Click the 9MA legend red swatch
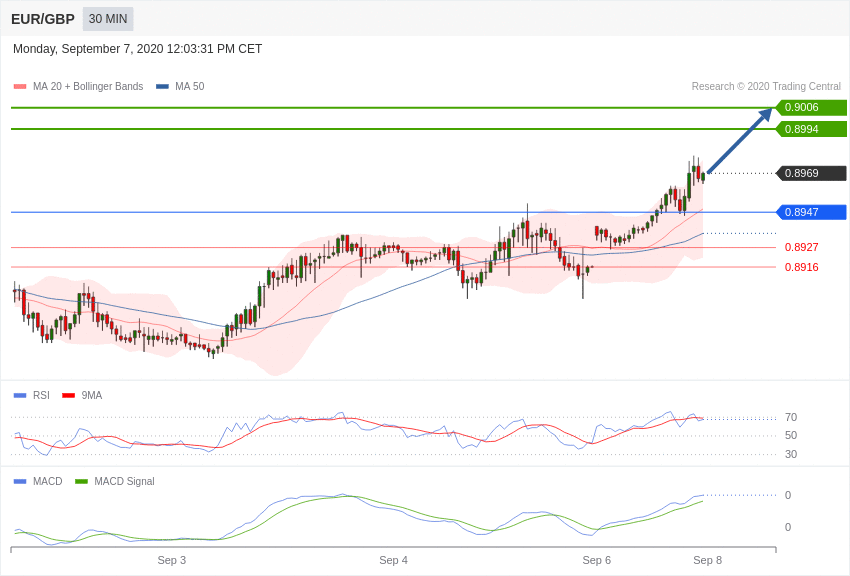This screenshot has width=850, height=576. pyautogui.click(x=68, y=396)
